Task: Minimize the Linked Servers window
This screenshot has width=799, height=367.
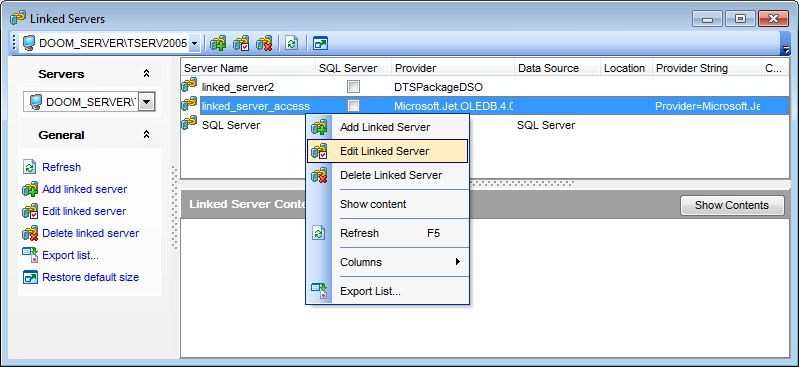Action: click(x=708, y=19)
